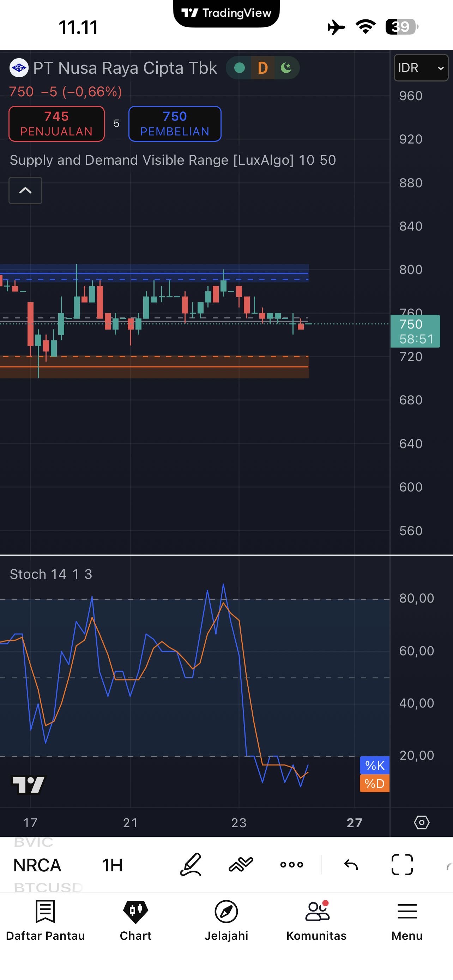Tap the orange D data badge
The image size is (453, 980).
pyautogui.click(x=263, y=68)
